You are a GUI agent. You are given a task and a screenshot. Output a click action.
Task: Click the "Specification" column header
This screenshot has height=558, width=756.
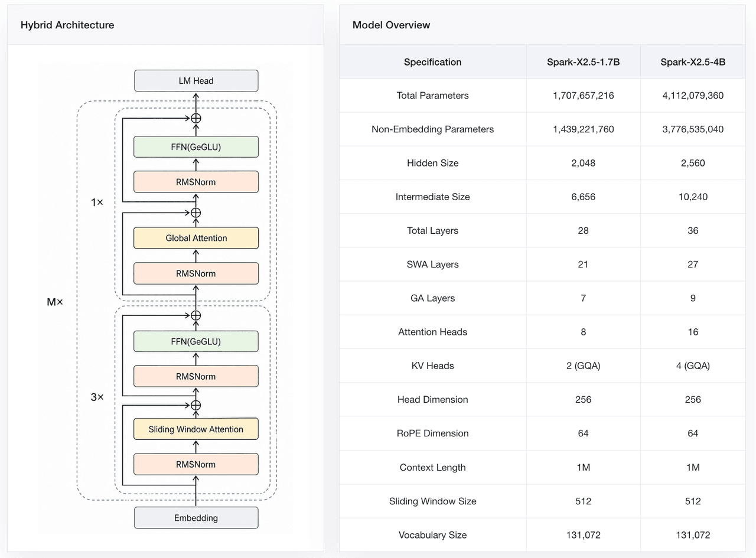[433, 62]
